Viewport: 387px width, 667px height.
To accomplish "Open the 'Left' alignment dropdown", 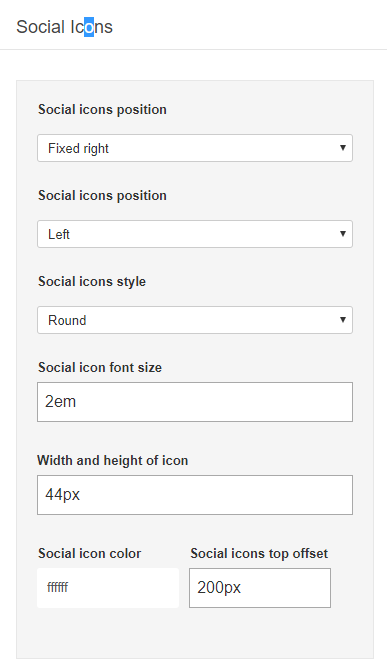I will 195,234.
